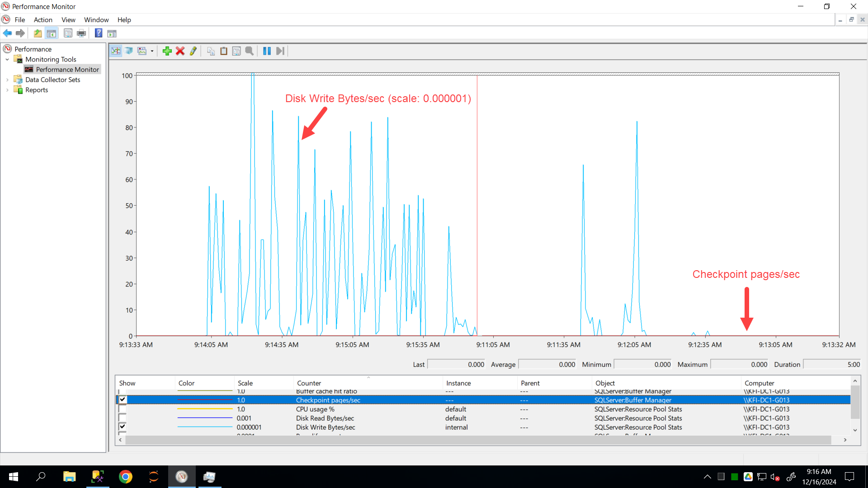Viewport: 868px width, 488px height.
Task: Select the View Current Activity graph icon
Action: coord(116,51)
